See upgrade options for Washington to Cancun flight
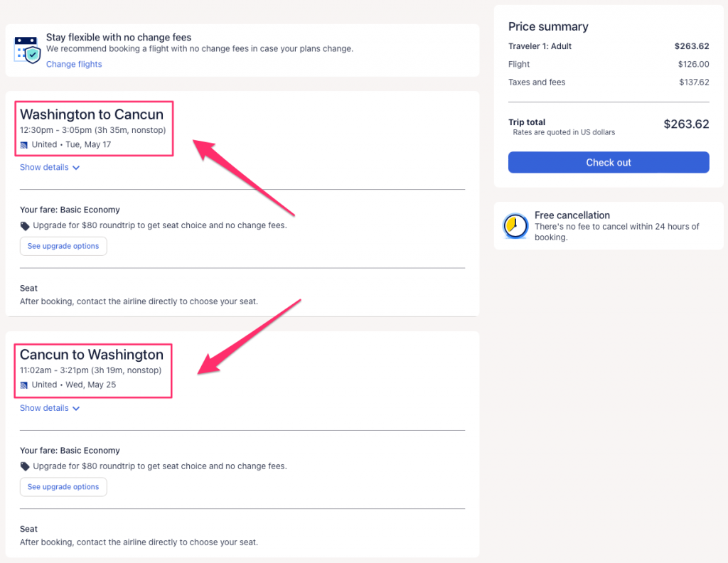The width and height of the screenshot is (728, 563). coord(63,246)
